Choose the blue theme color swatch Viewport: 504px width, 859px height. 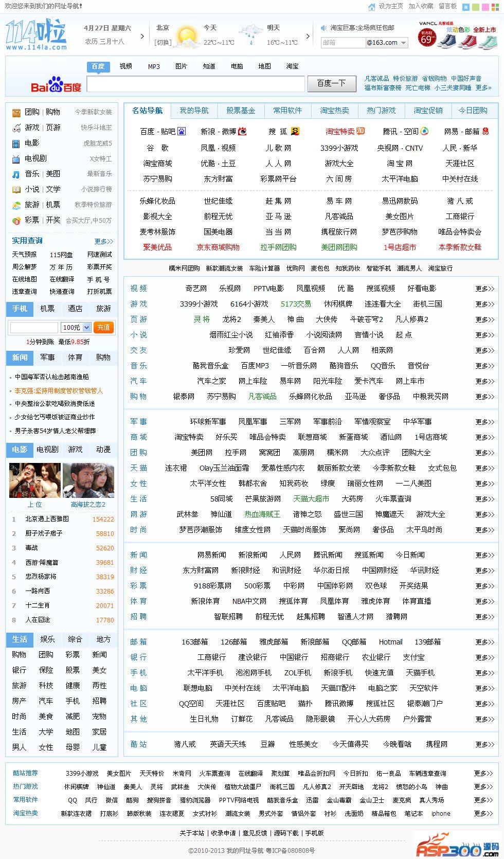[x=466, y=7]
